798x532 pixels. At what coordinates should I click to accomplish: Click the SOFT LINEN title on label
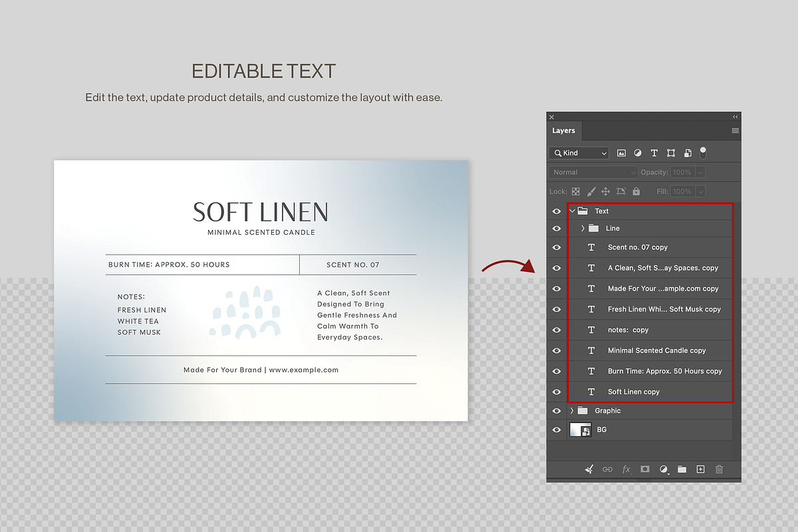tap(261, 212)
